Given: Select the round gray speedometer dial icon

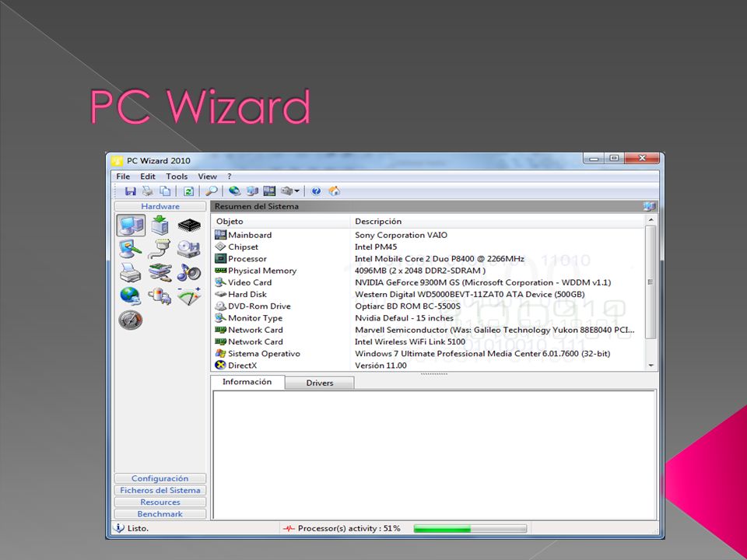Looking at the screenshot, I should pos(131,320).
